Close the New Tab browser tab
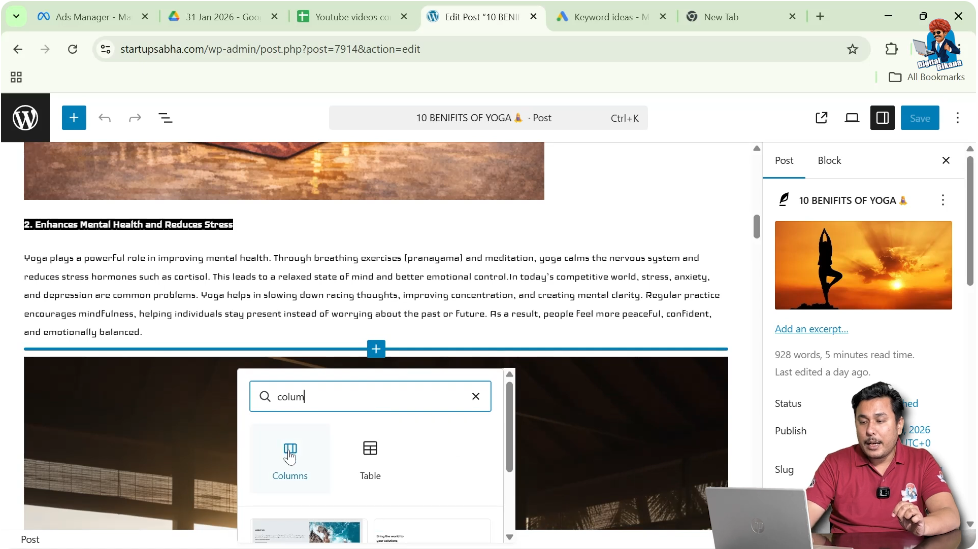 point(792,17)
